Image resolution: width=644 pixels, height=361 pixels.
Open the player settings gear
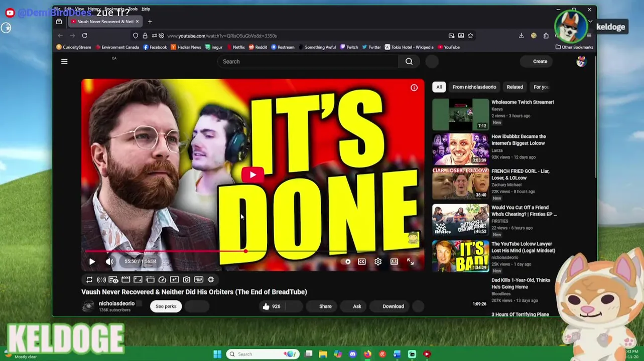click(378, 262)
